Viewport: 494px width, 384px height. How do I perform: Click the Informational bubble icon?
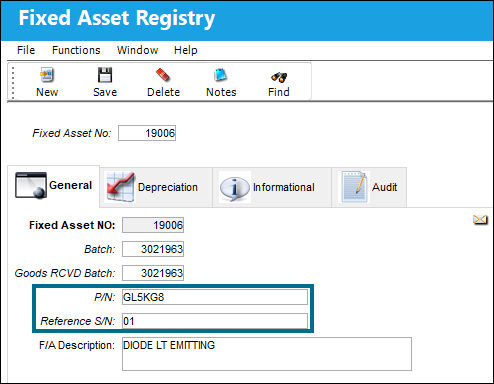tap(235, 188)
